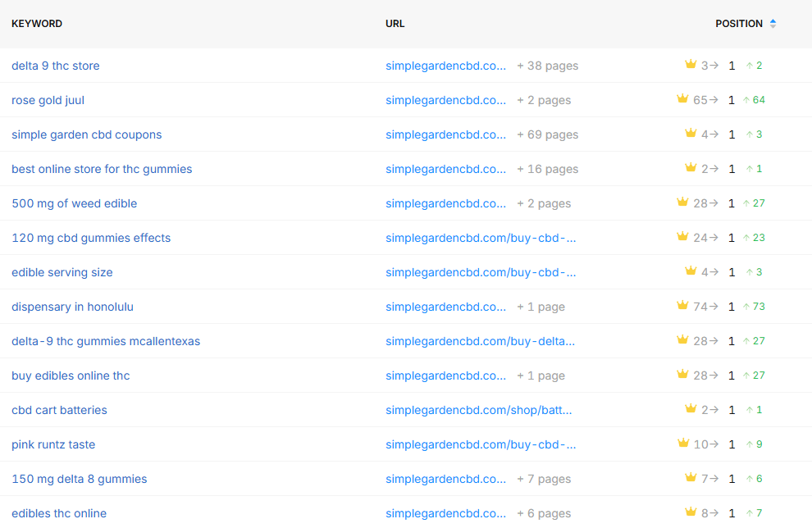812x528 pixels.
Task: Open the 'cbd cart batteries' keyword
Action: pos(59,410)
